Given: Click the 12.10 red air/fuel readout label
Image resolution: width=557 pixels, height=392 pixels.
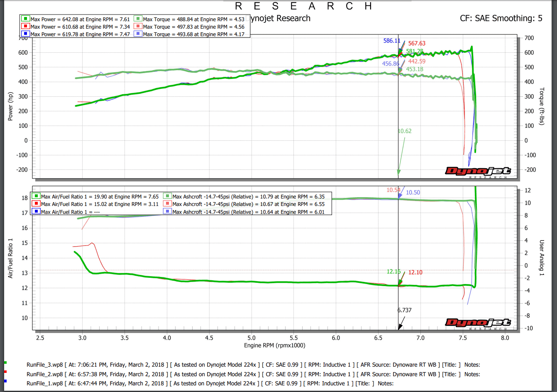Looking at the screenshot, I should tap(415, 272).
